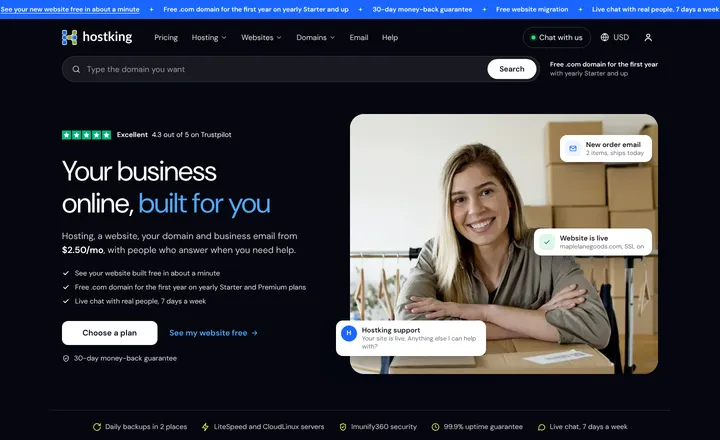Viewport: 720px width, 440px height.
Task: Click the Hostking support avatar icon
Action: tap(349, 333)
